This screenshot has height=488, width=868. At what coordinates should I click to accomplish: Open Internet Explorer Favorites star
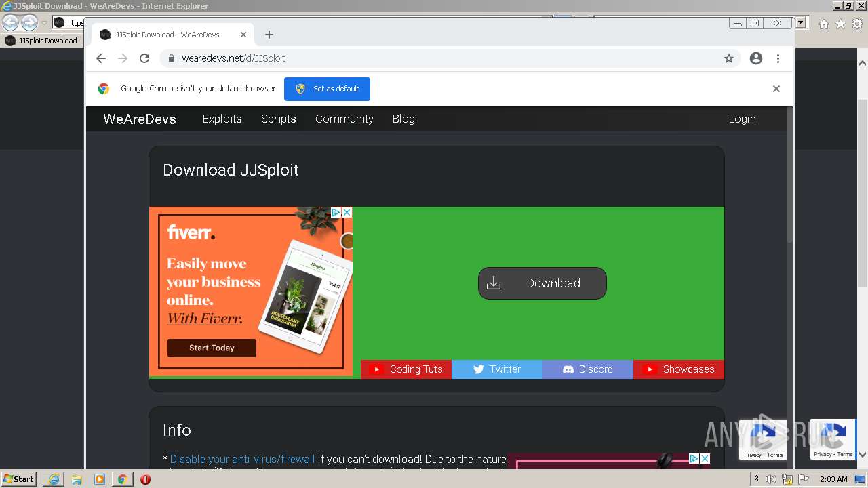(x=840, y=24)
